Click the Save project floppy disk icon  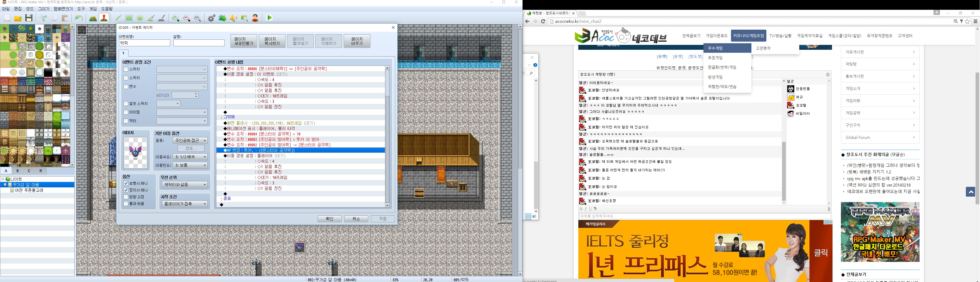(29, 18)
